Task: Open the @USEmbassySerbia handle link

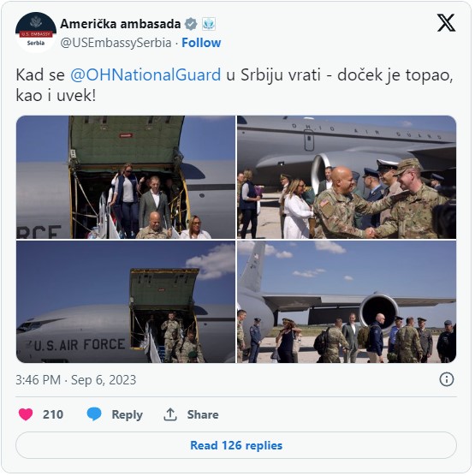Action: pyautogui.click(x=116, y=43)
